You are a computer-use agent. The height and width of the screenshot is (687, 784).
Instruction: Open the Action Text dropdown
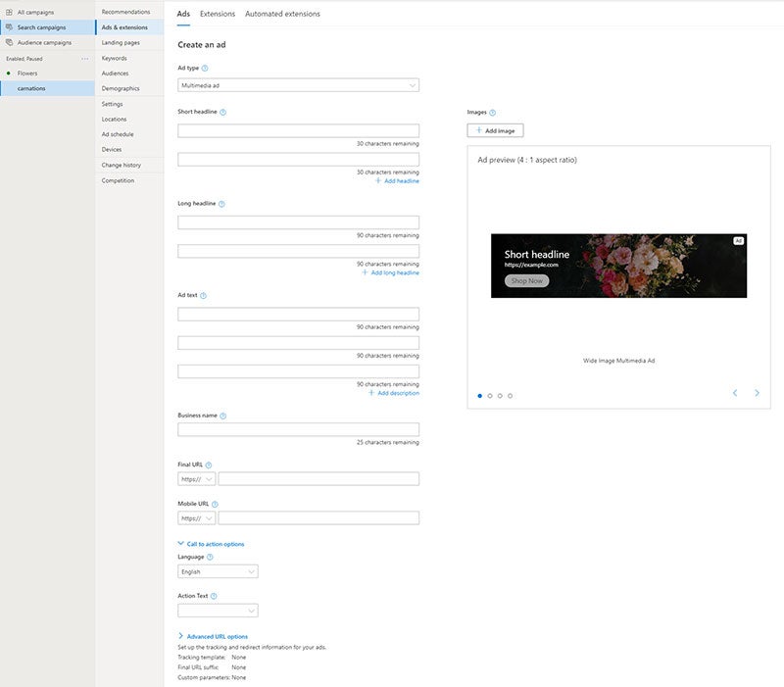pyautogui.click(x=217, y=609)
